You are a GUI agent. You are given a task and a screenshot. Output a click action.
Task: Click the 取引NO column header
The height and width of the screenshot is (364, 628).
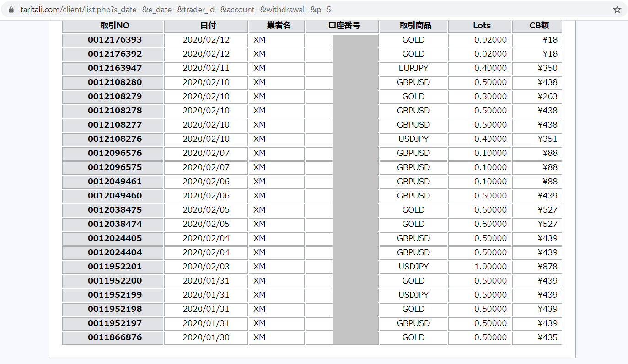coord(115,26)
